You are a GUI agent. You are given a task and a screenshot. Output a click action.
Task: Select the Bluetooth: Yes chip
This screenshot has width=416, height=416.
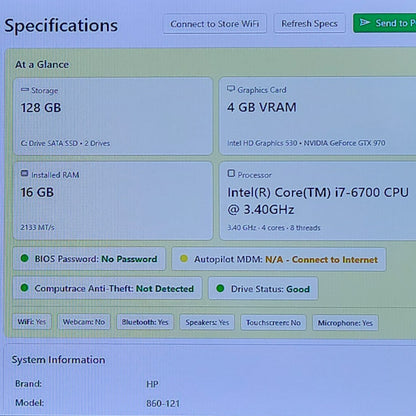145,322
